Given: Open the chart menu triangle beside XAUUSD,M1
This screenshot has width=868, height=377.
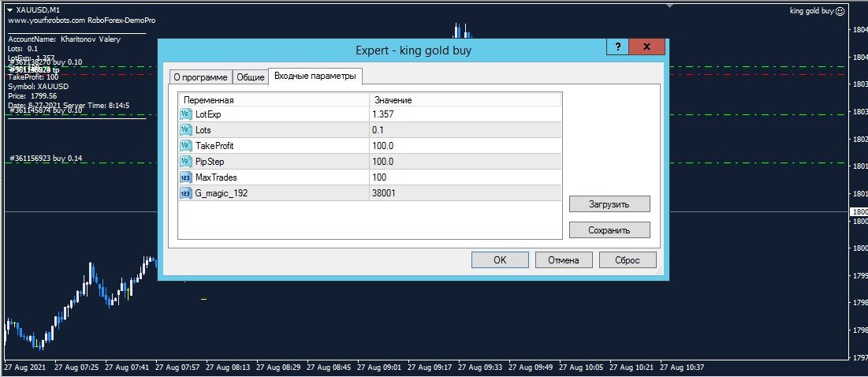Looking at the screenshot, I should coord(10,9).
